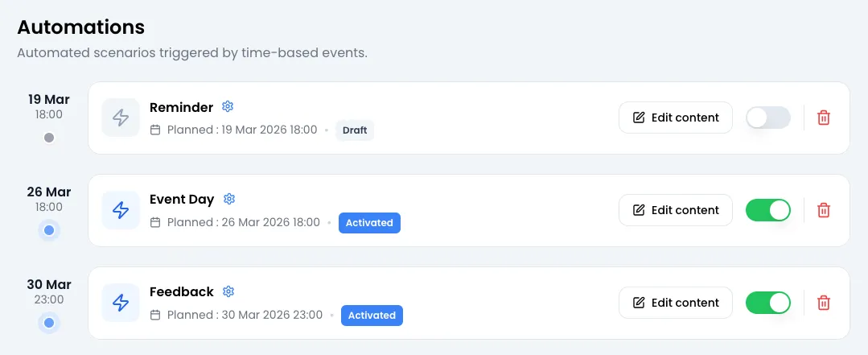
Task: Open settings gear next to Reminder
Action: pyautogui.click(x=228, y=106)
